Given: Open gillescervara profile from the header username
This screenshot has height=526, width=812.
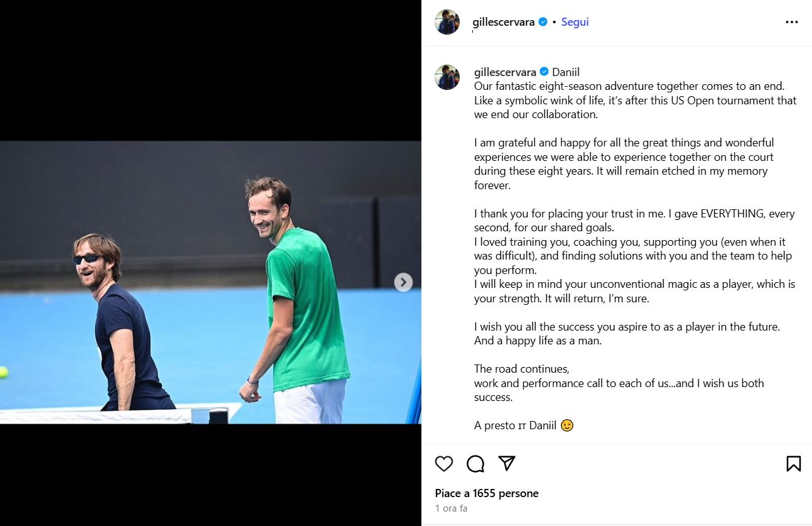Looking at the screenshot, I should click(503, 22).
